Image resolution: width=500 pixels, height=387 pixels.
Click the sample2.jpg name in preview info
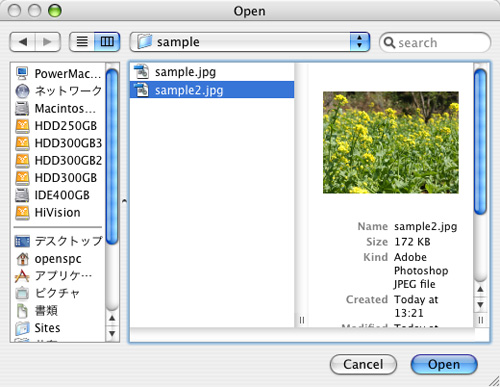(426, 227)
